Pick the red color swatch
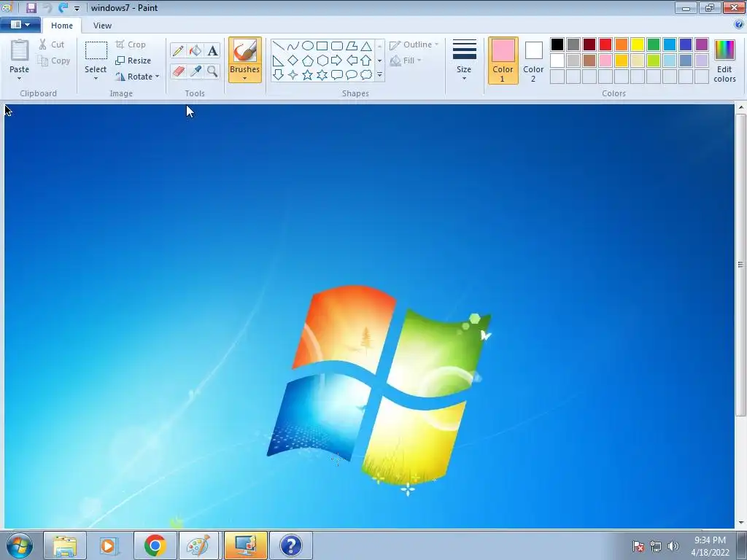Image resolution: width=747 pixels, height=560 pixels. [x=605, y=44]
